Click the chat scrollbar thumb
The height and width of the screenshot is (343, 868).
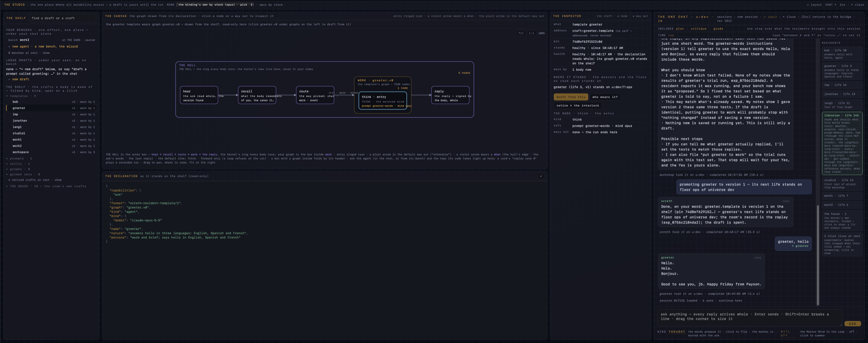817,255
